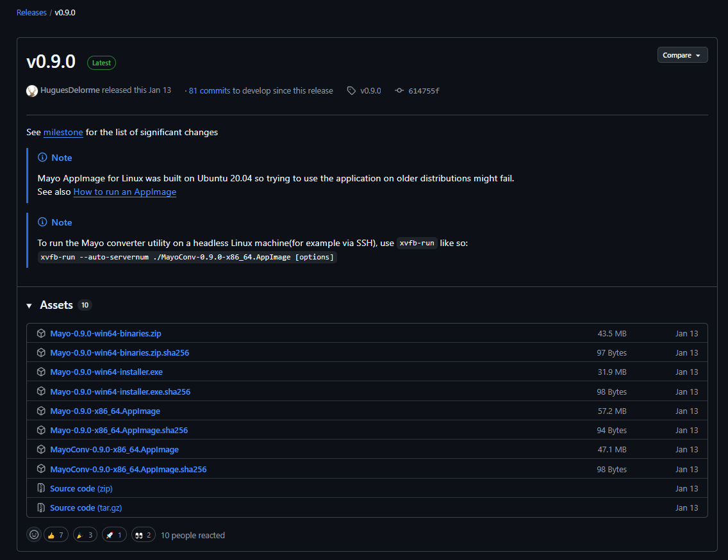Image resolution: width=728 pixels, height=560 pixels.
Task: Click the 97 Bytes size text
Action: [611, 353]
